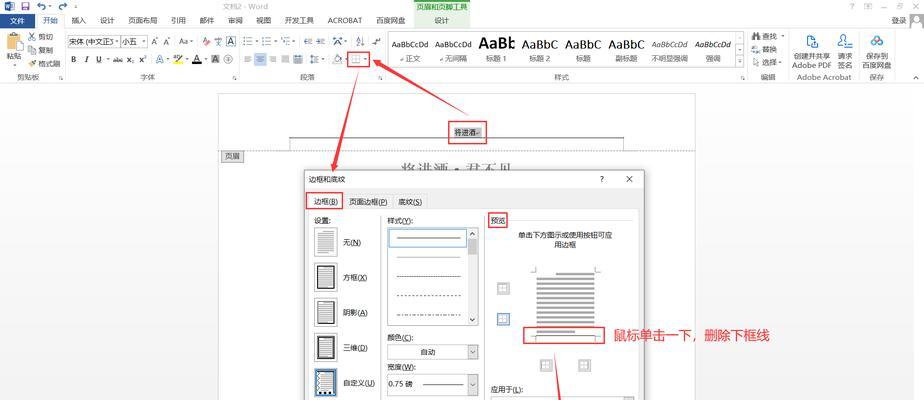Screen dimensions: 924x400
Task: Click Replace (替换) button
Action: pyautogui.click(x=764, y=49)
